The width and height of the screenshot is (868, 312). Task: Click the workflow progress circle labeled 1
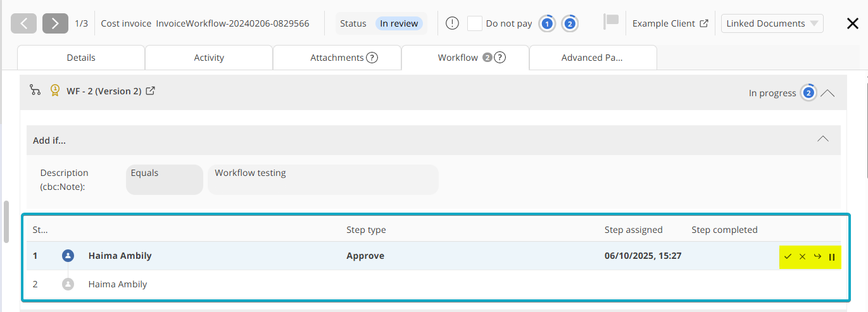548,23
